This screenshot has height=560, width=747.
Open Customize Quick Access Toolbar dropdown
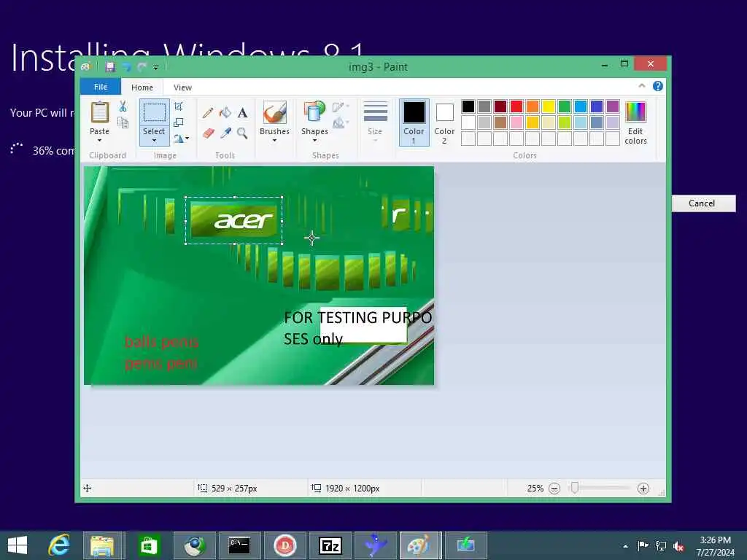coord(155,67)
